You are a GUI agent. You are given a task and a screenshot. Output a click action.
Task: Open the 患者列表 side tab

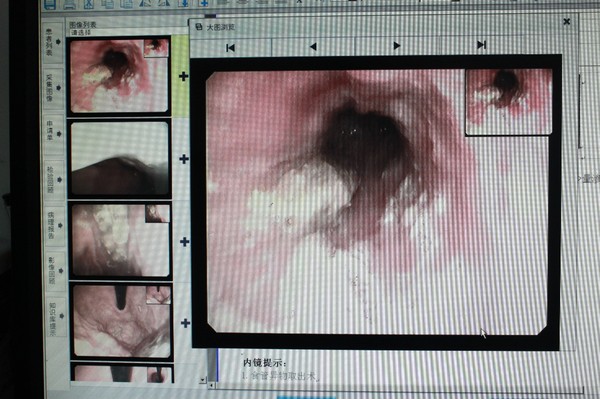pyautogui.click(x=52, y=42)
